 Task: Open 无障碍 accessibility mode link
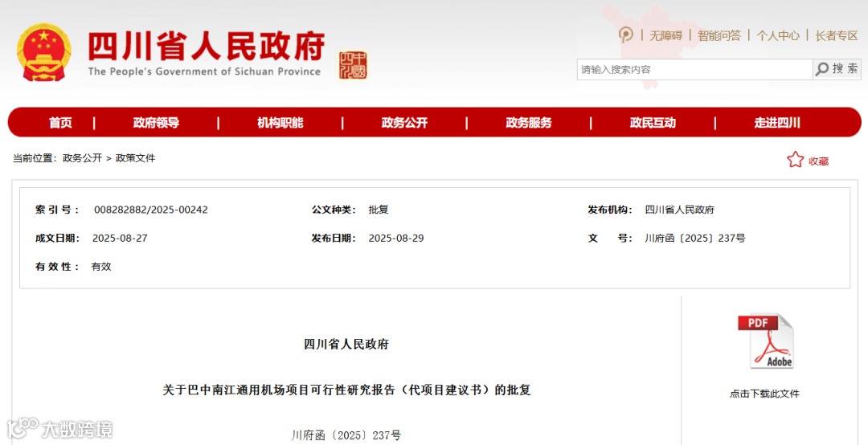[666, 35]
